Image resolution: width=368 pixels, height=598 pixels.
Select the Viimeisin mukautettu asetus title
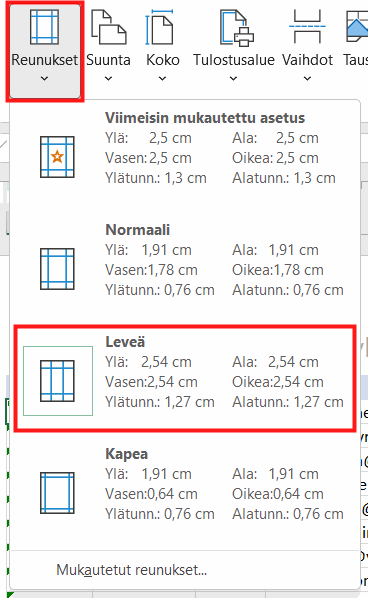205,118
